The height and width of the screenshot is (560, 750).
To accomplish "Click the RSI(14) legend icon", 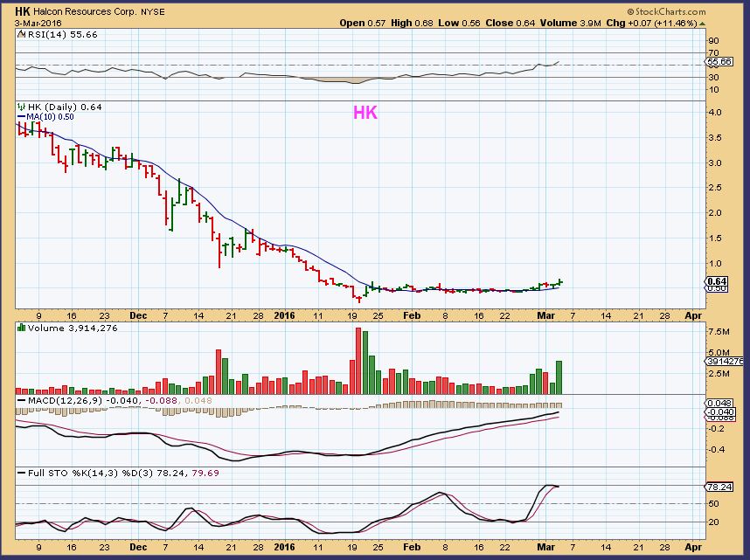I will tap(22, 34).
